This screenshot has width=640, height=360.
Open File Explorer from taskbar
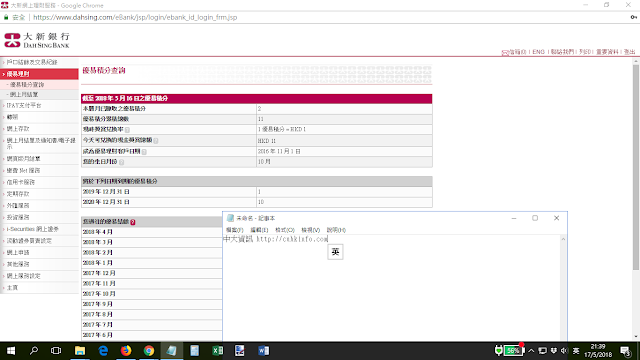[80, 351]
